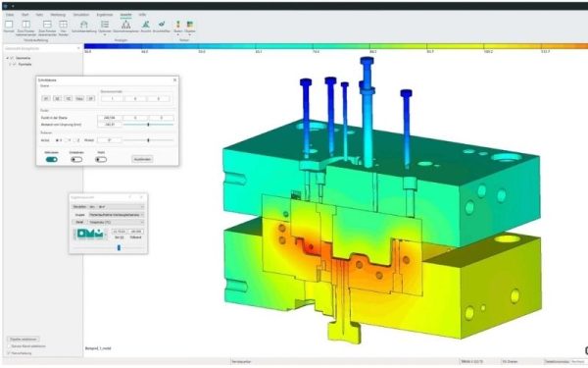Screen dimensions: 588x368
Task: Collapse the Geometrie tree node
Action: (7, 58)
